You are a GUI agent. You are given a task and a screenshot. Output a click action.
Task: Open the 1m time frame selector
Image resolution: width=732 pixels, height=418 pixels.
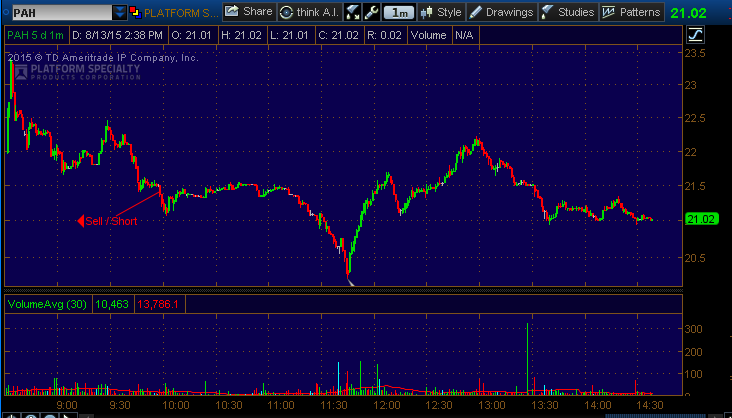pyautogui.click(x=399, y=13)
